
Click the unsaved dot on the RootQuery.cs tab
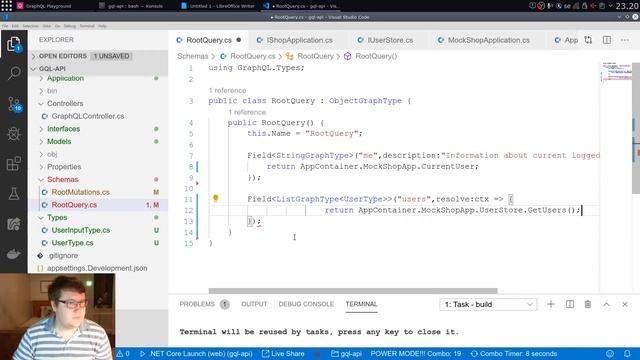pyautogui.click(x=239, y=40)
